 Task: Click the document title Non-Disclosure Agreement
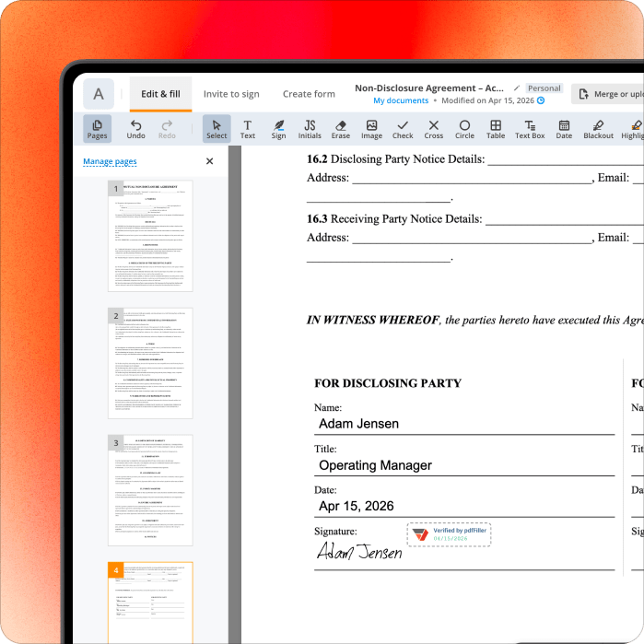point(429,88)
